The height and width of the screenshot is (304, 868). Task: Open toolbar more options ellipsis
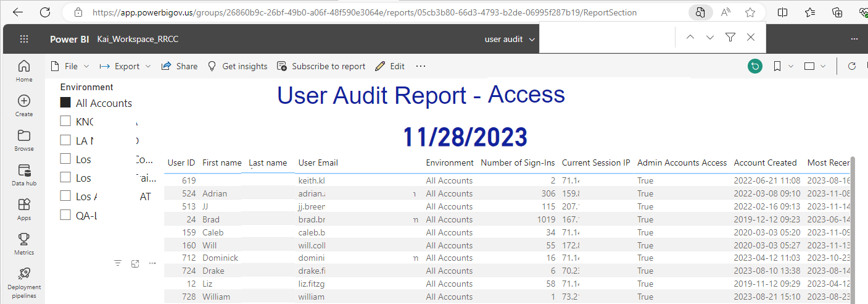(x=421, y=66)
